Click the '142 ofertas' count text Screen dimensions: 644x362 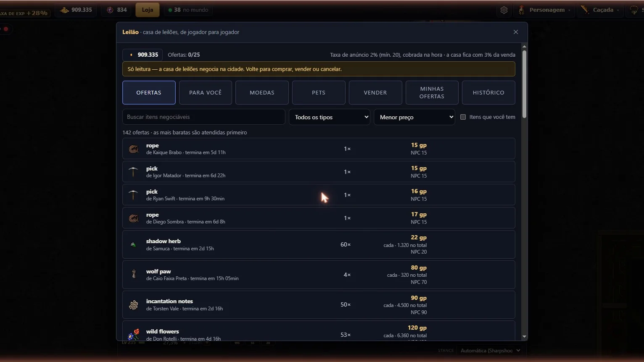tap(136, 133)
